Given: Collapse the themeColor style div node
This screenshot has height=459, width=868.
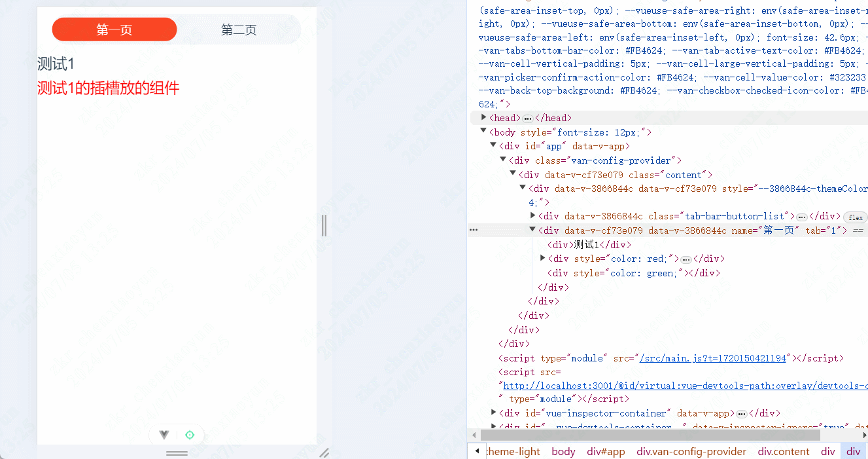Looking at the screenshot, I should pos(523,188).
